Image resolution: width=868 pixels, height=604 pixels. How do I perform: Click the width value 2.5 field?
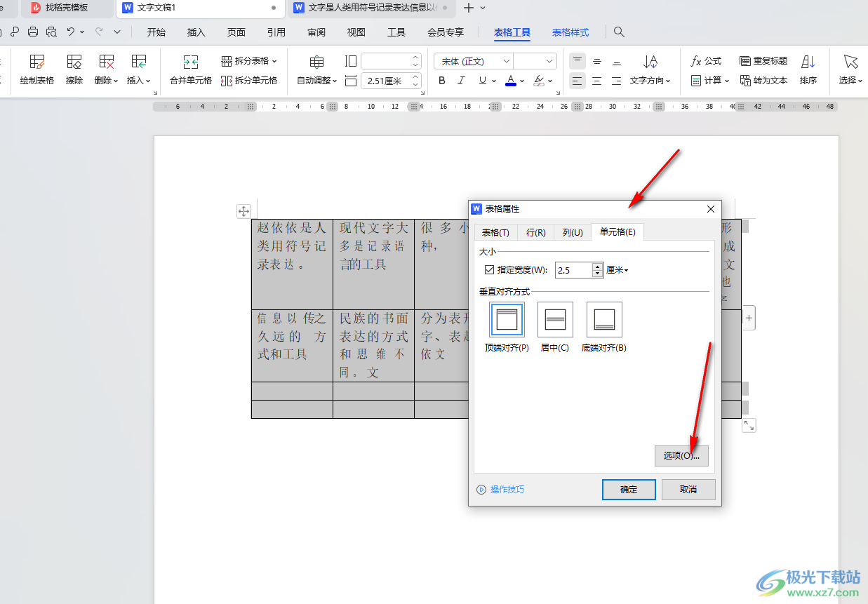coord(573,269)
